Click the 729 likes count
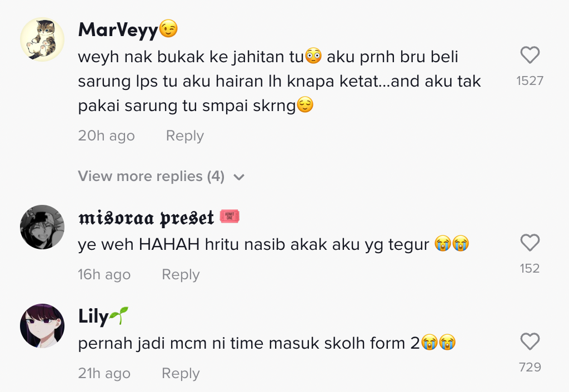The width and height of the screenshot is (569, 392). click(x=530, y=367)
